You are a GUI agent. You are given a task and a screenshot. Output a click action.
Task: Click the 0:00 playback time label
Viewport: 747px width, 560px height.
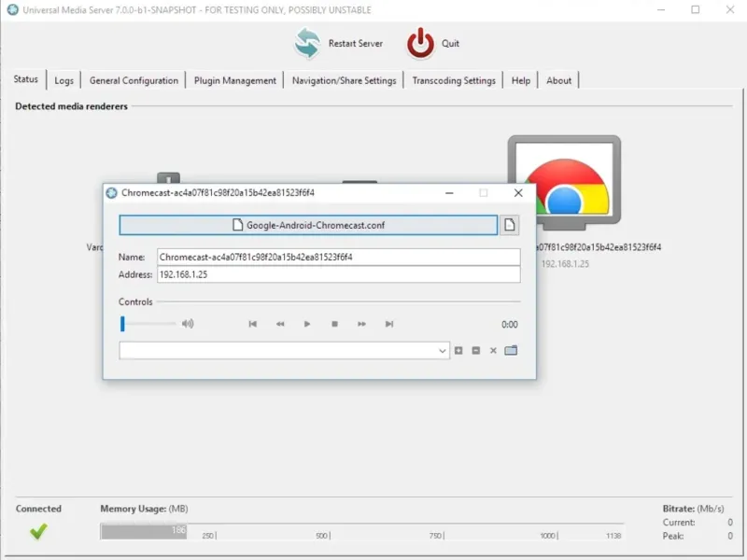pyautogui.click(x=509, y=324)
